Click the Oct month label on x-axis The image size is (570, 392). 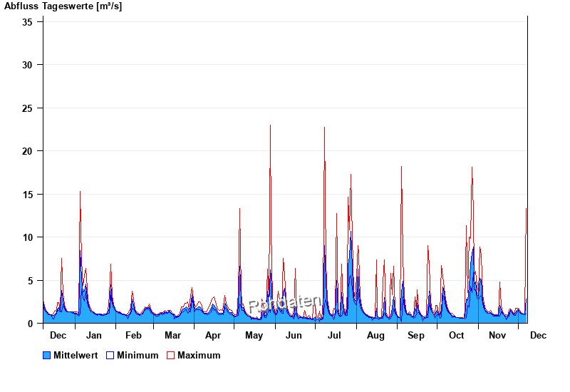click(456, 336)
